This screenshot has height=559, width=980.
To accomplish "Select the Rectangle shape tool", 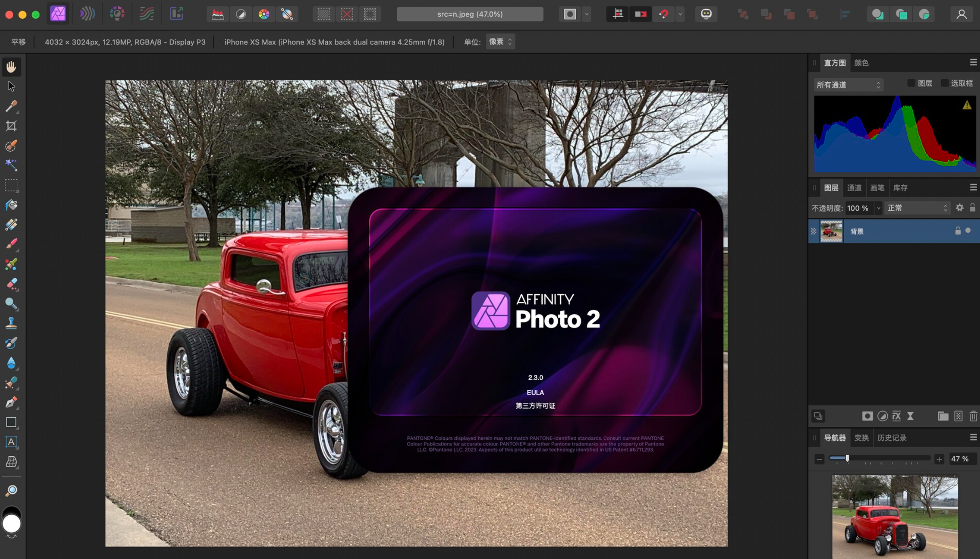I will 11,422.
